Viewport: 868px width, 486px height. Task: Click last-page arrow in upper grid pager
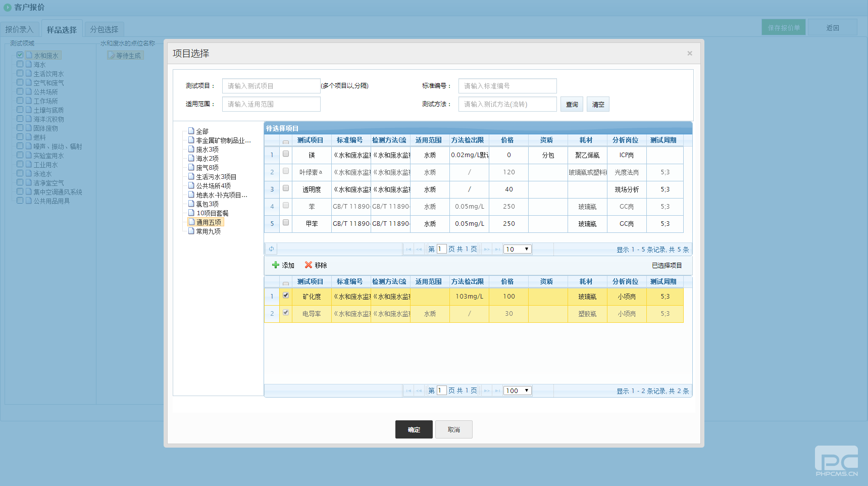coord(497,250)
